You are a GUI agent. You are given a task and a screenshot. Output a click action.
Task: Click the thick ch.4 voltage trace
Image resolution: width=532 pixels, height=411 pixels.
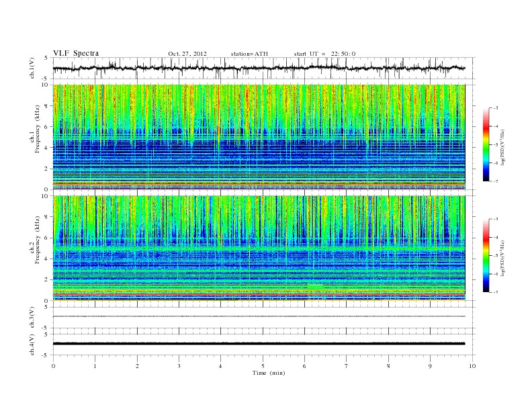tap(259, 344)
